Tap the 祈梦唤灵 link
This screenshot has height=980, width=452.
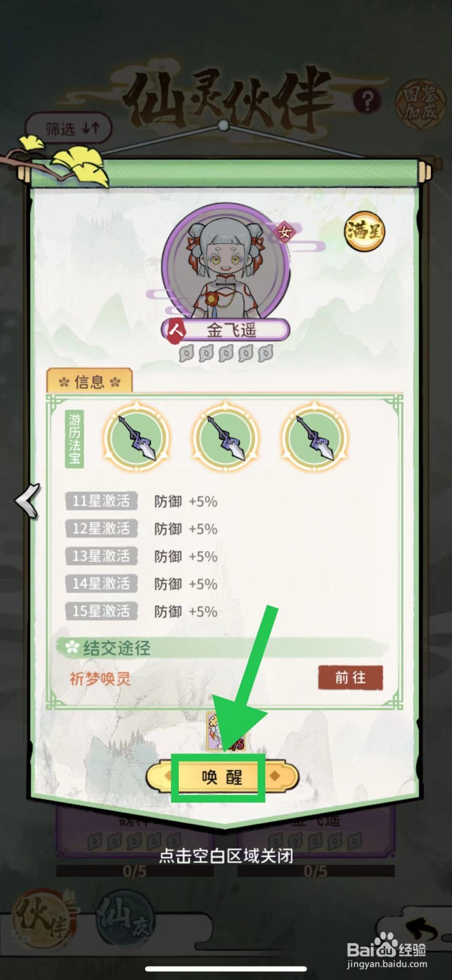coord(100,678)
